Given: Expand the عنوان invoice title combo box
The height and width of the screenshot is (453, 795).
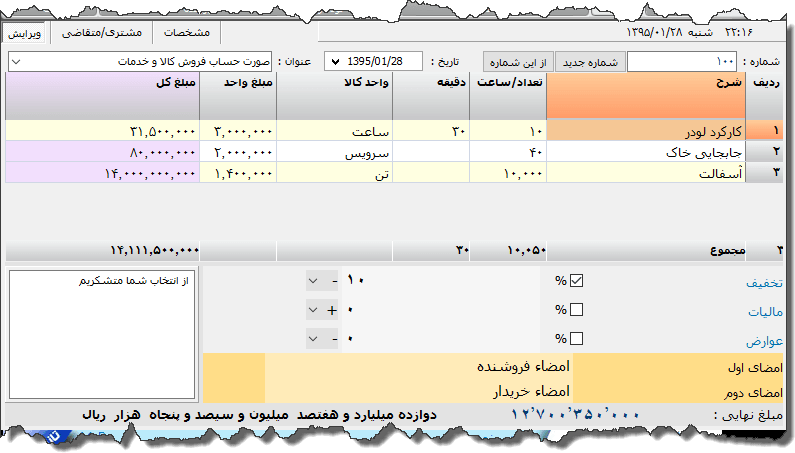Looking at the screenshot, I should point(15,62).
